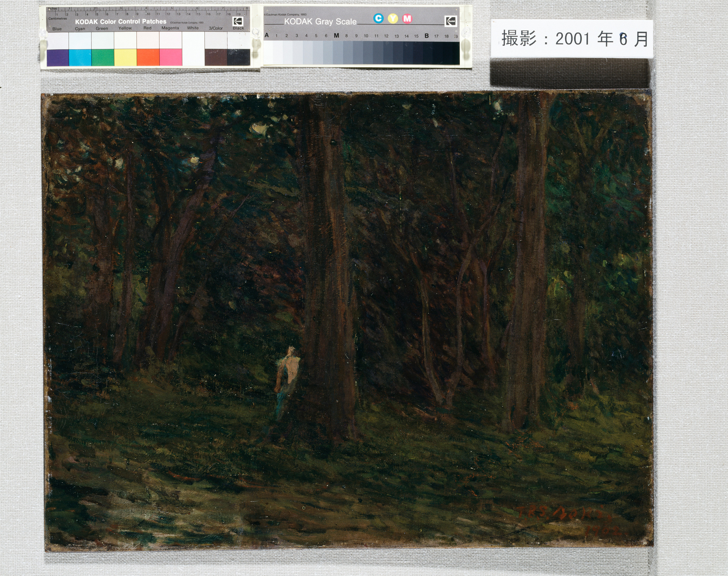Click the 'Red' patch label
The width and height of the screenshot is (728, 576).
pos(147,28)
